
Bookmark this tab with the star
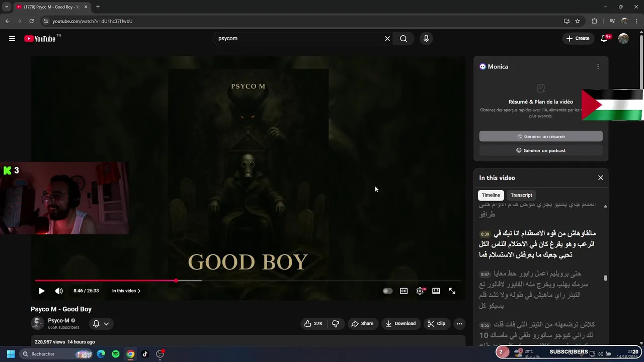(578, 21)
